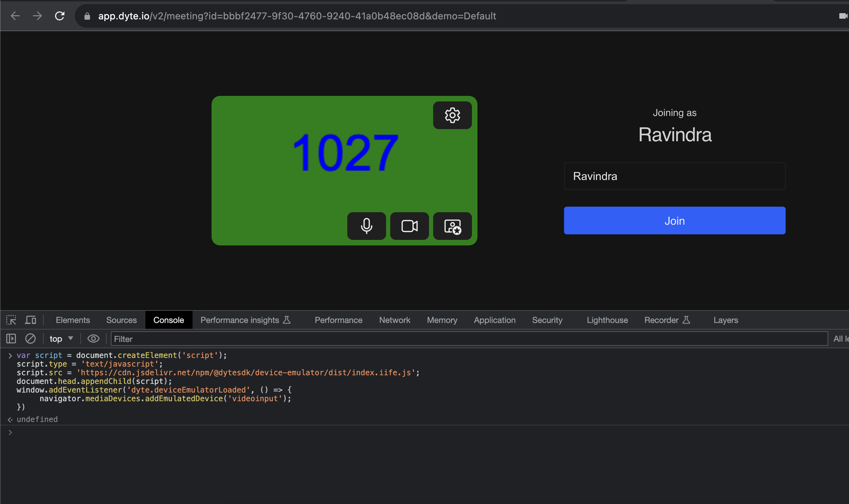The width and height of the screenshot is (849, 504).
Task: Turn off the camera in the preview
Action: pos(409,226)
